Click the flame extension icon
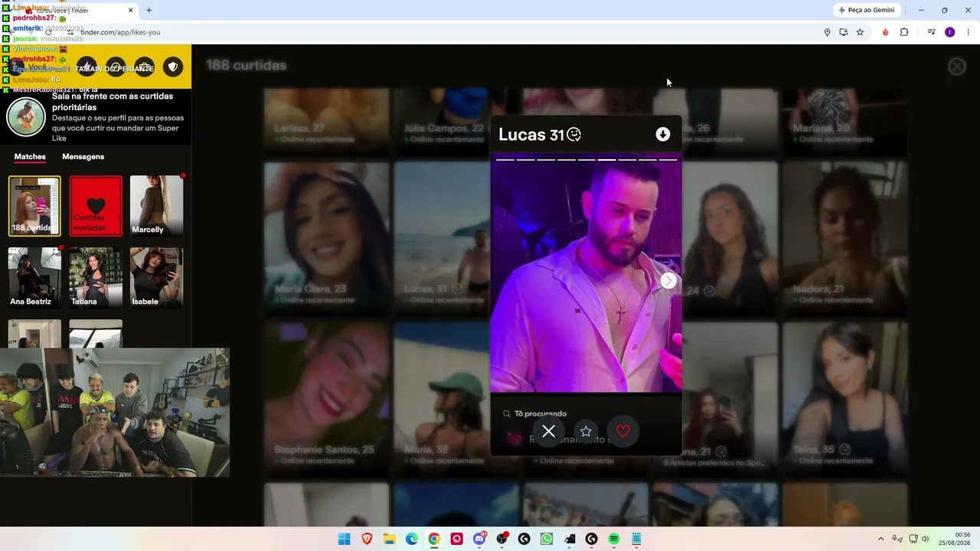This screenshot has height=551, width=980. click(886, 32)
